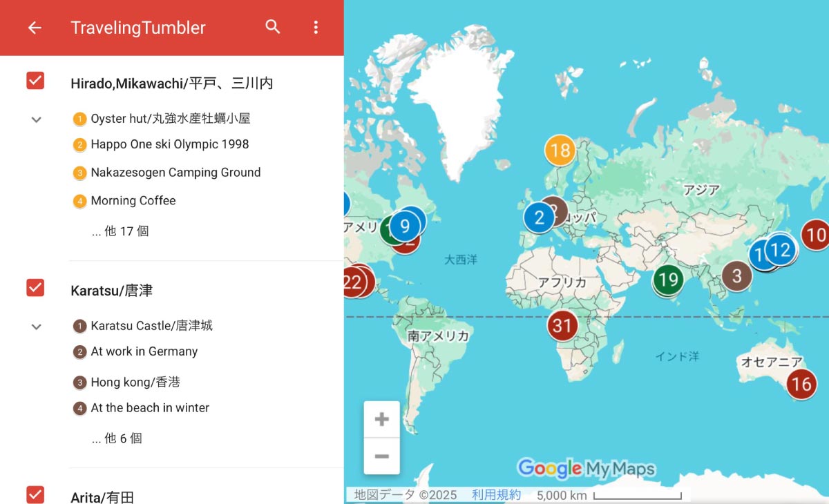Collapse the Karatsu place list

point(37,327)
